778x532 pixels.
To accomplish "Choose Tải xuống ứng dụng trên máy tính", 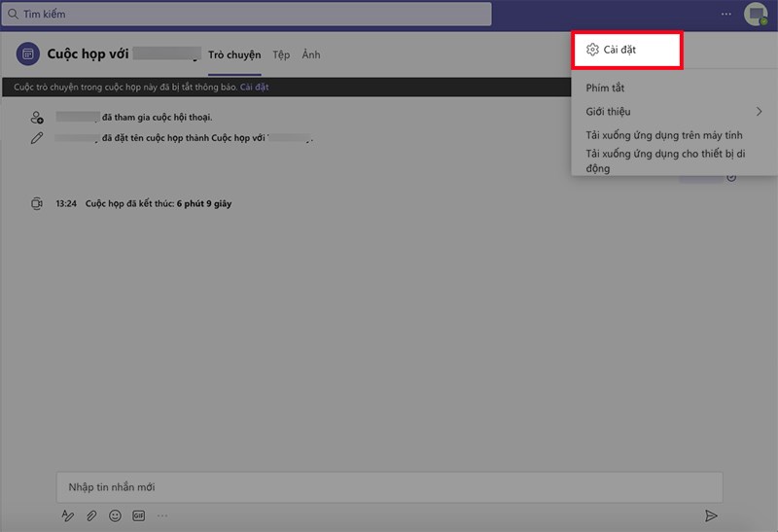I will coord(664,134).
